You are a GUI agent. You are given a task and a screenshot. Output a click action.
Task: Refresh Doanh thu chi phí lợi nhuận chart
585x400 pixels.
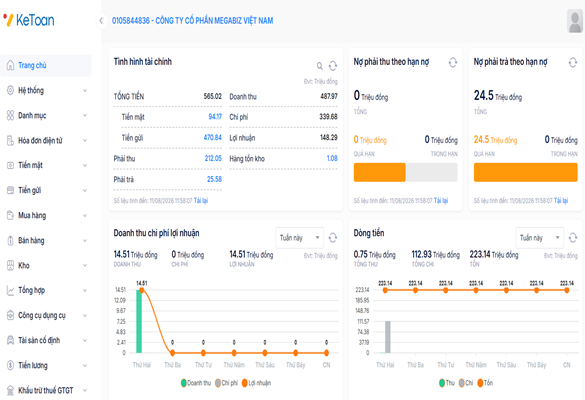(333, 238)
